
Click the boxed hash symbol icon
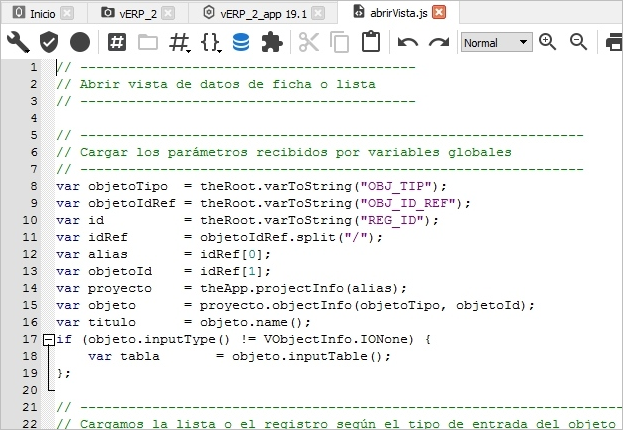tap(117, 42)
